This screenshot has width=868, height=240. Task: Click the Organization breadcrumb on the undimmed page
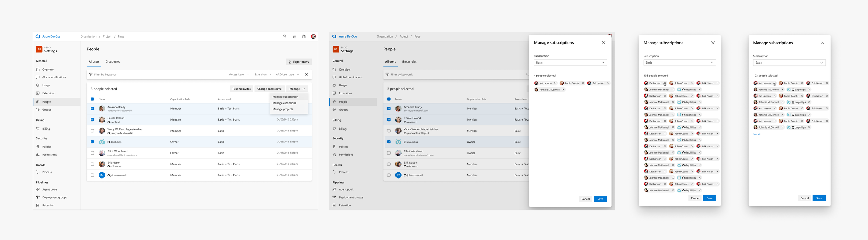pyautogui.click(x=88, y=36)
